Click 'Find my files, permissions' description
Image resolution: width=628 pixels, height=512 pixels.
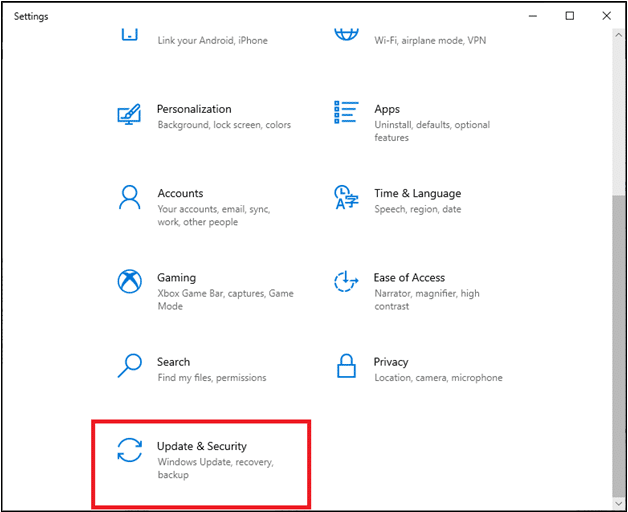[211, 378]
